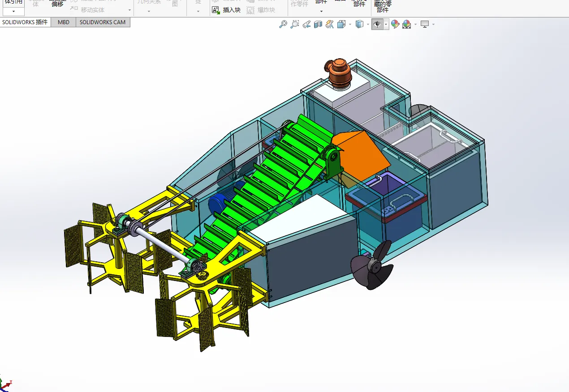Click the View Orientation cube icon
Screen dimensions: 569x392
pyautogui.click(x=341, y=24)
